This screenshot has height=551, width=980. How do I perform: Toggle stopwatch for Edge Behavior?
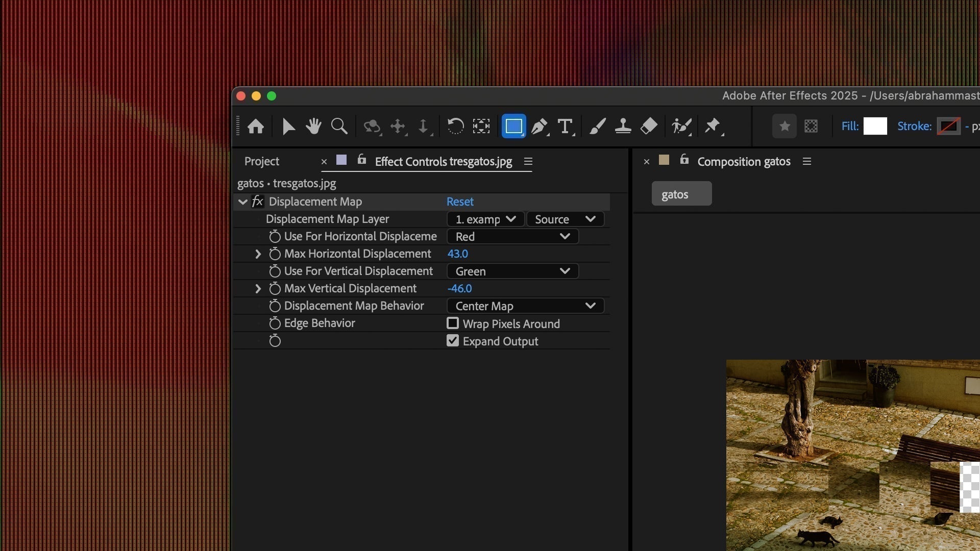tap(275, 322)
